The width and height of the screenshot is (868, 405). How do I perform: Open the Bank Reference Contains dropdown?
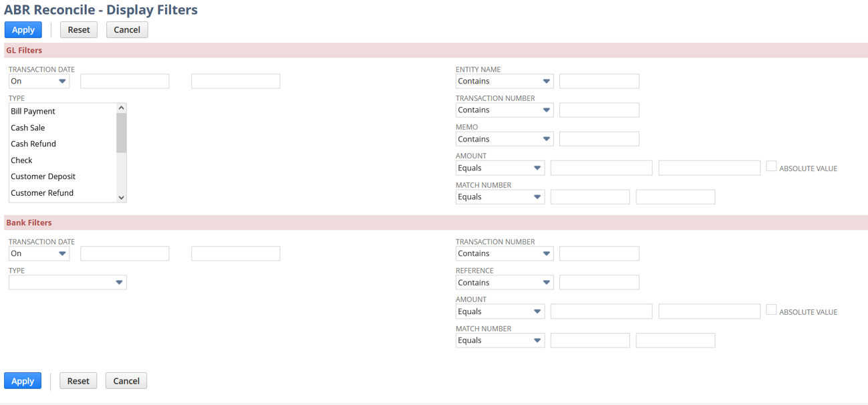[504, 283]
